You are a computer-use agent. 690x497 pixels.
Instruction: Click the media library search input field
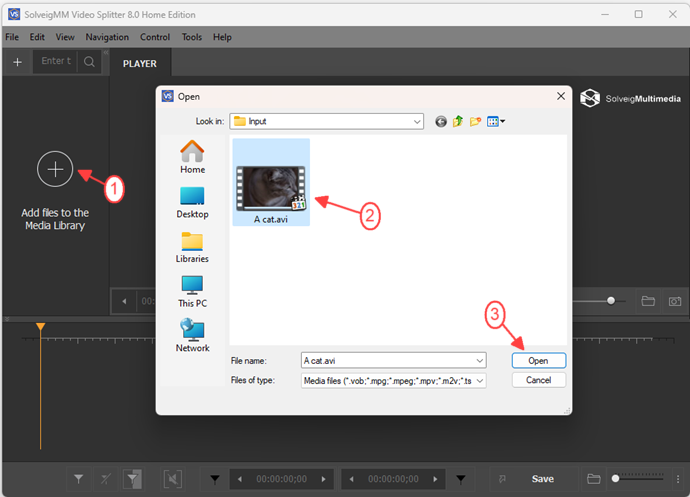(x=56, y=61)
